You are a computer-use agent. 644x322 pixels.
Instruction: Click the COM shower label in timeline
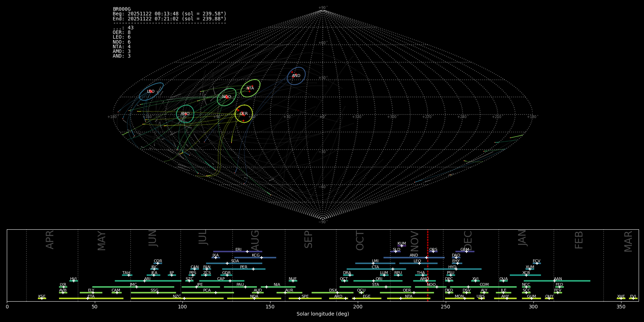(484, 284)
